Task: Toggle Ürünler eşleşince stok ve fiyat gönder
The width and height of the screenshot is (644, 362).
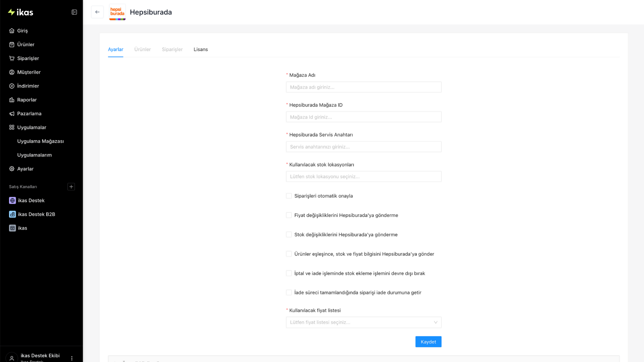Action: pyautogui.click(x=289, y=254)
